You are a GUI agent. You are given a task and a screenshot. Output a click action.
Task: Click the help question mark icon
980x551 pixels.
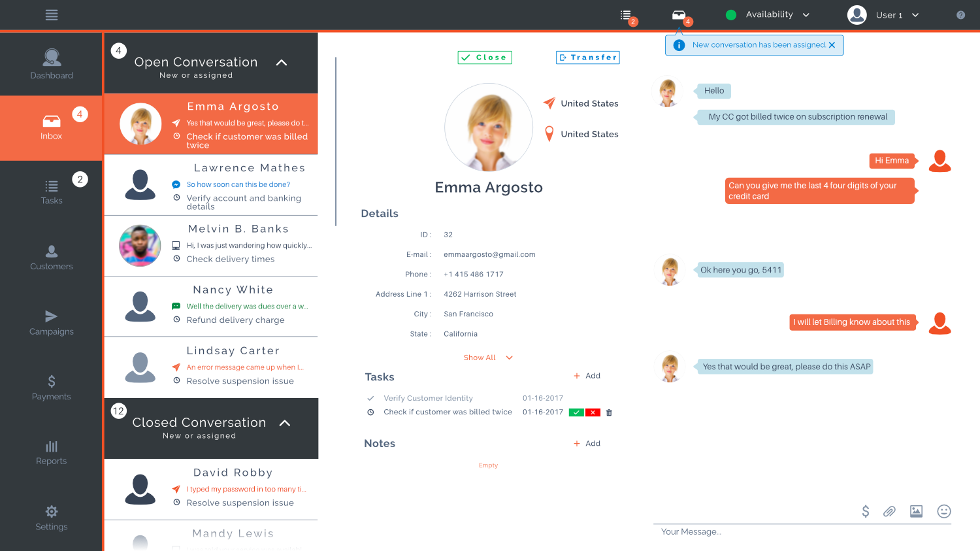coord(960,14)
